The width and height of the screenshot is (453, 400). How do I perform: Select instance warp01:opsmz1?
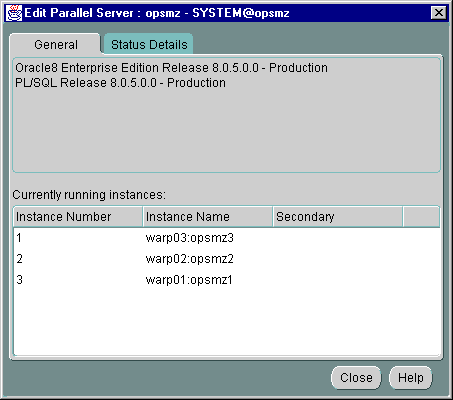coord(189,280)
